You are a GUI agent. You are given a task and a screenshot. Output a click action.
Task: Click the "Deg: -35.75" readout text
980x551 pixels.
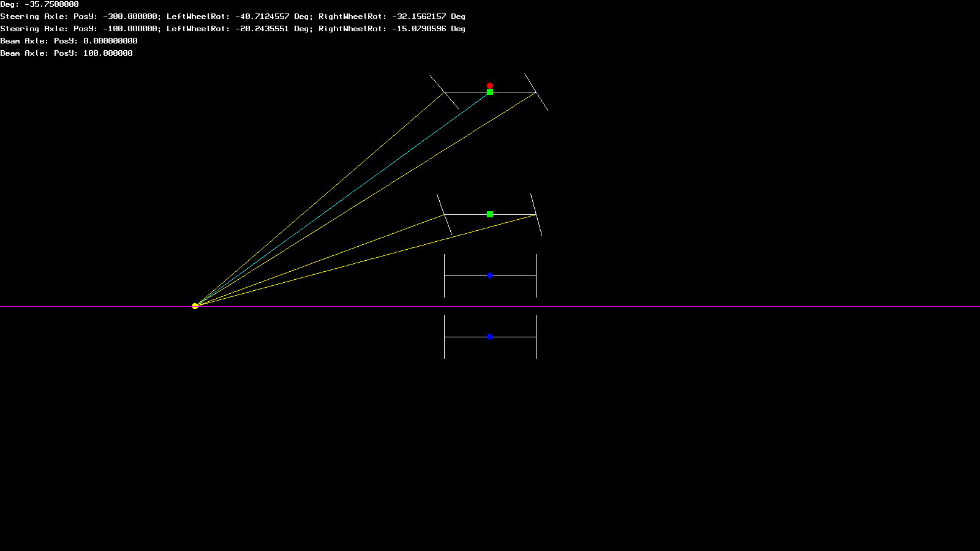tap(39, 4)
